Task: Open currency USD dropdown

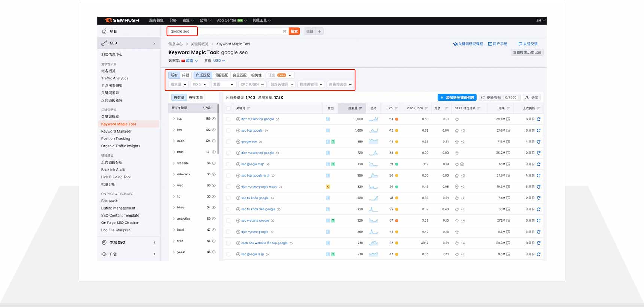Action: pyautogui.click(x=219, y=61)
